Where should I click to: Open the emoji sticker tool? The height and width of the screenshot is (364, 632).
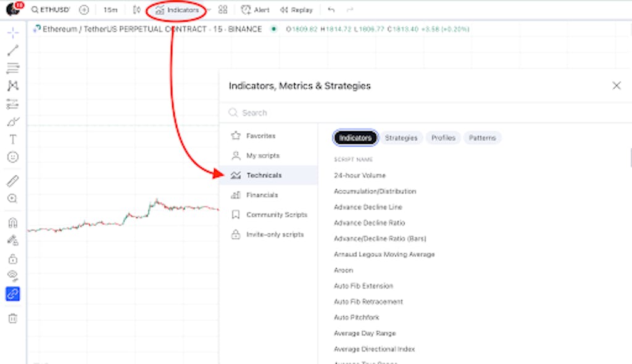click(x=12, y=157)
